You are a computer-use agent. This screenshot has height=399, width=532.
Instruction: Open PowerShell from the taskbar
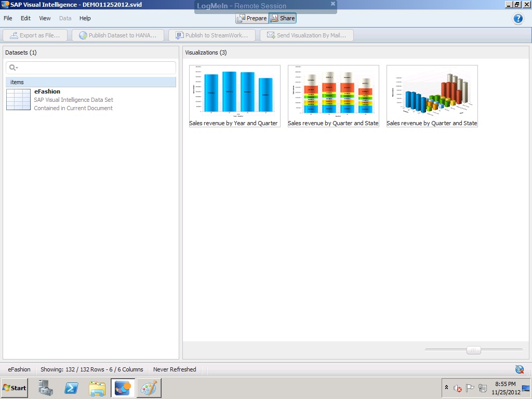click(72, 388)
